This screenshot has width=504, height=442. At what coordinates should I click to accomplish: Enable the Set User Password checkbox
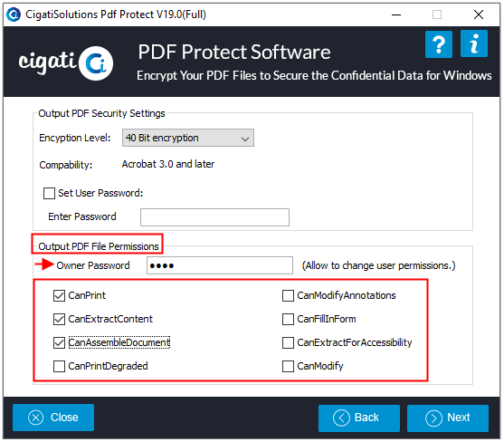click(x=49, y=193)
